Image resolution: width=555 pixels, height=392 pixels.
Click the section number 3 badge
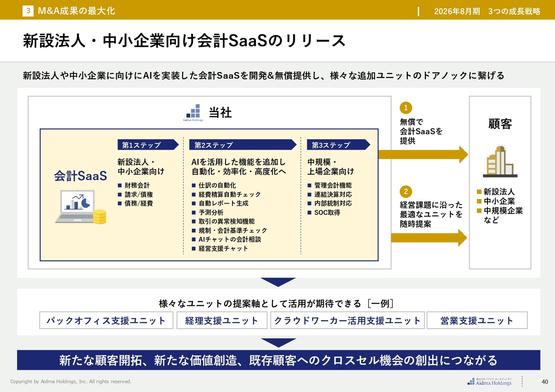point(28,11)
